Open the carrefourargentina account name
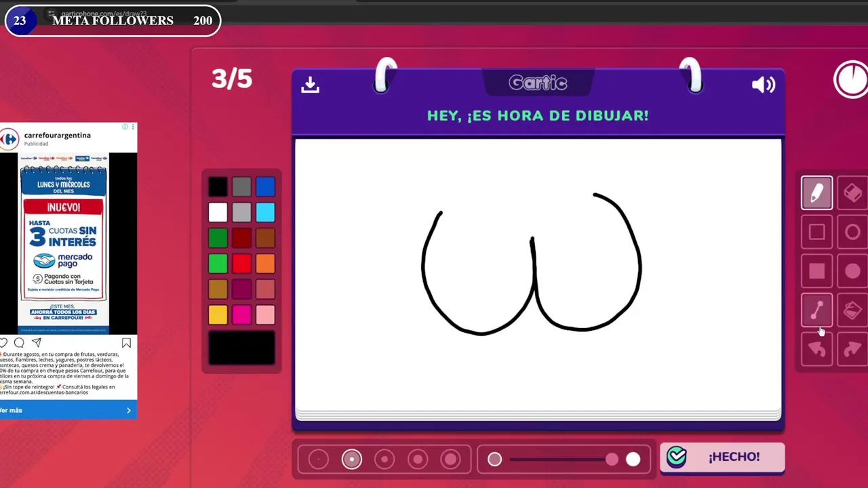Image resolution: width=868 pixels, height=488 pixels. point(58,135)
